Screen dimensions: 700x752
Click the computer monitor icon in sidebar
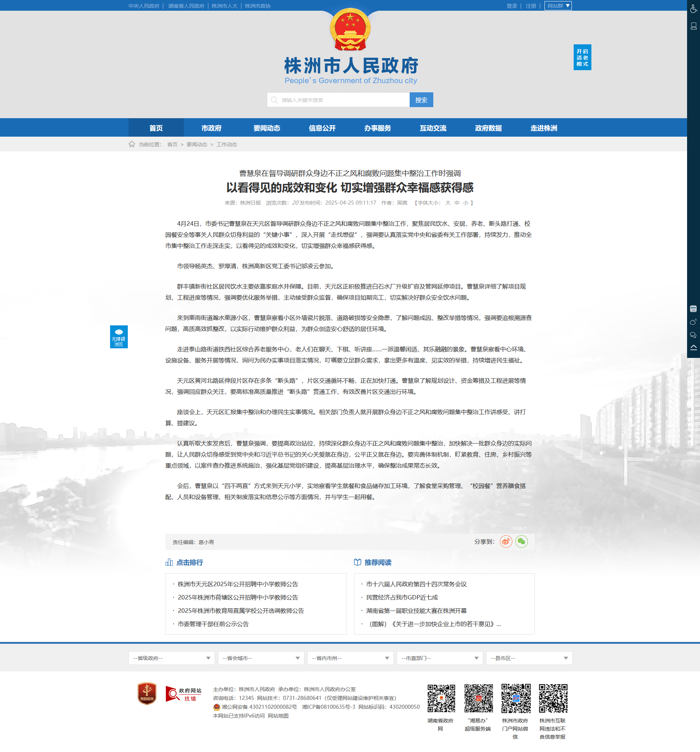[693, 26]
